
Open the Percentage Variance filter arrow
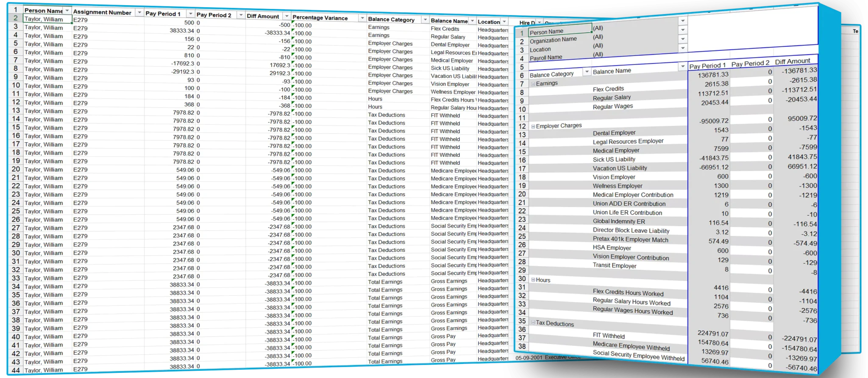click(362, 18)
